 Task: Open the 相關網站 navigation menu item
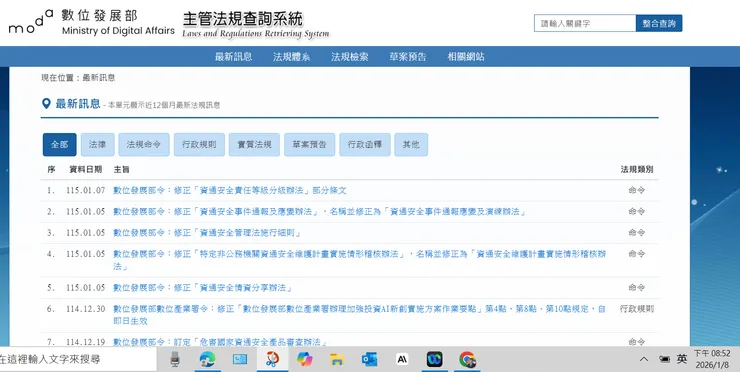coord(466,57)
